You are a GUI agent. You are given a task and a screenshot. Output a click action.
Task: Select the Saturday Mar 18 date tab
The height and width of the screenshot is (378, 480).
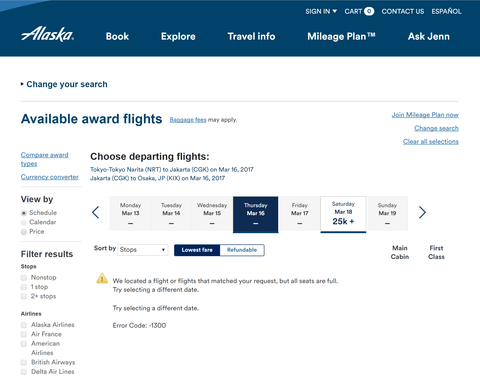coord(343,214)
